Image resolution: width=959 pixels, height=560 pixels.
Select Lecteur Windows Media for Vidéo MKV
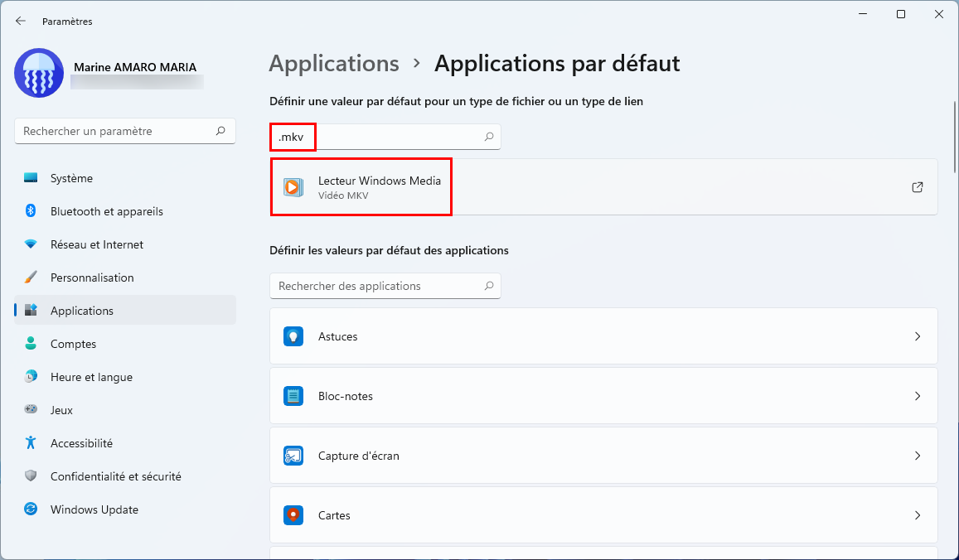click(603, 187)
